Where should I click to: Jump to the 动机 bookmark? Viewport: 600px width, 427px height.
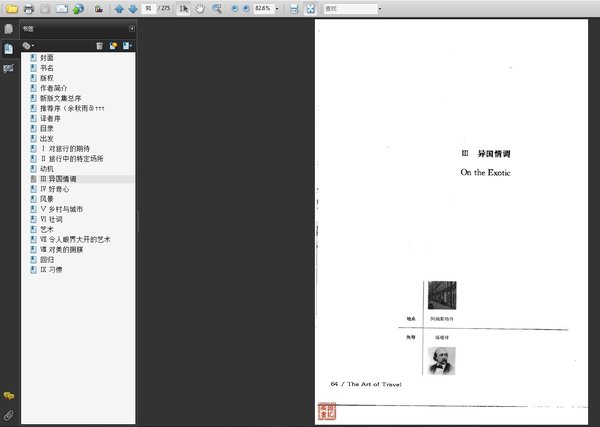46,169
